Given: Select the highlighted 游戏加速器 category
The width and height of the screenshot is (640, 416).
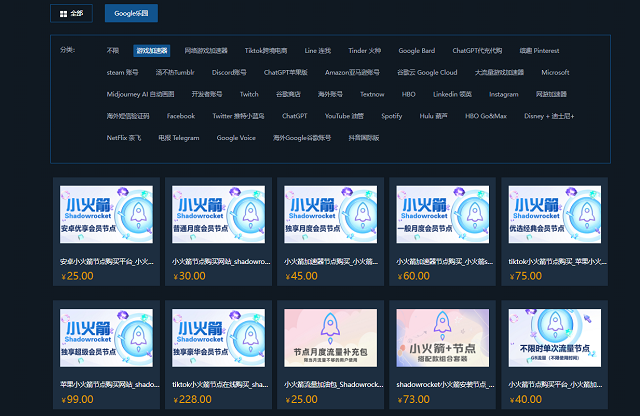Looking at the screenshot, I should (x=152, y=51).
